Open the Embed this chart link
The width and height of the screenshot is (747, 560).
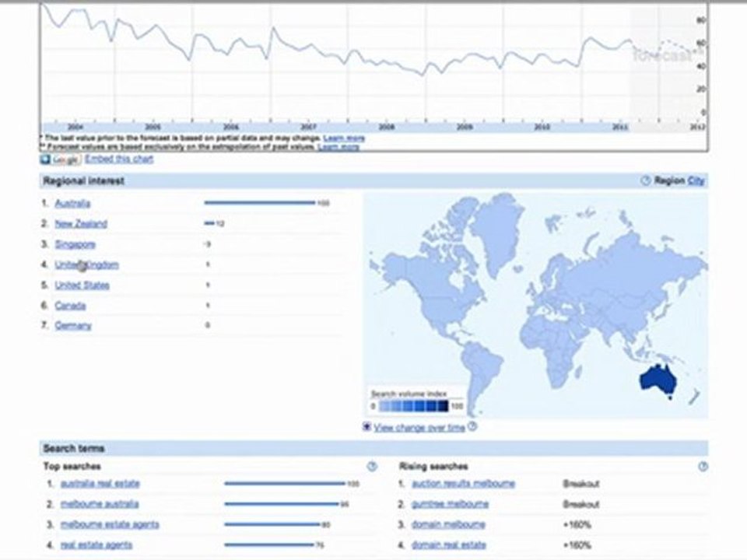tap(119, 159)
